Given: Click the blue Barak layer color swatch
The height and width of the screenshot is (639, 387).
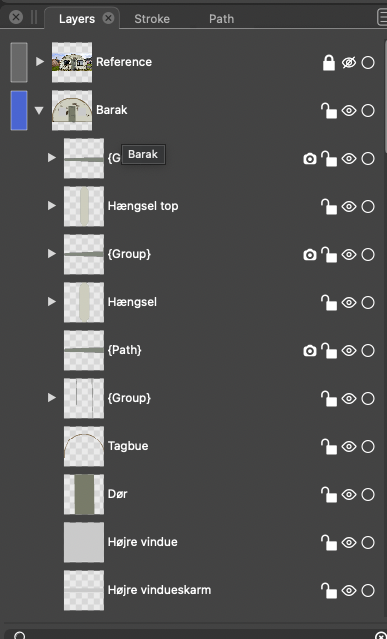Looking at the screenshot, I should coord(19,110).
